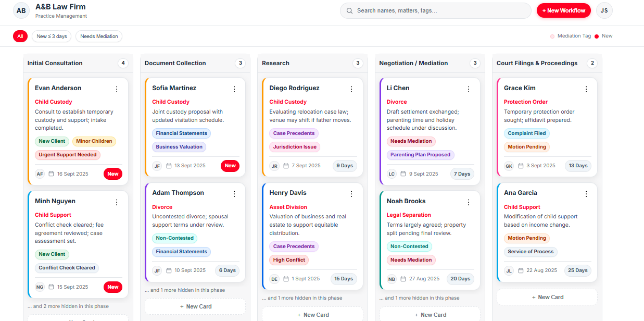Screen dimensions: 644x321
Task: Click calendar icon on Henry Davis card
Action: 286,279
